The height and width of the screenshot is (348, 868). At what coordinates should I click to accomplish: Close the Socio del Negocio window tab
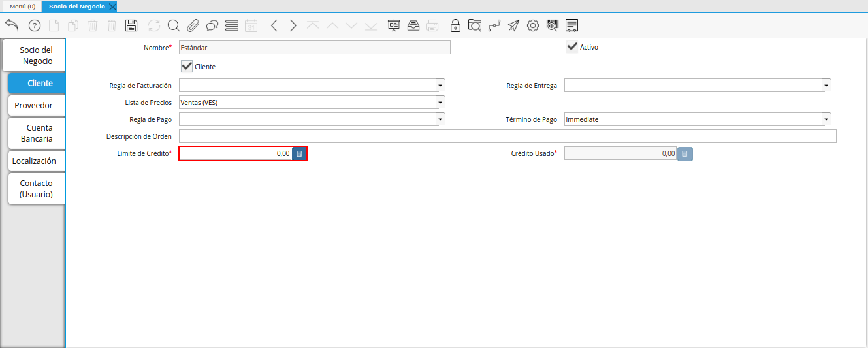(112, 7)
